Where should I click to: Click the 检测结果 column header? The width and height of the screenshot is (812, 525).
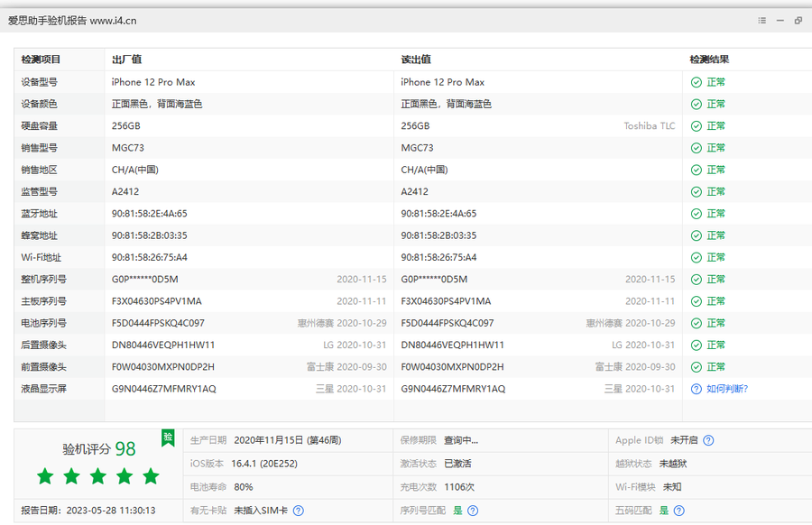[709, 60]
